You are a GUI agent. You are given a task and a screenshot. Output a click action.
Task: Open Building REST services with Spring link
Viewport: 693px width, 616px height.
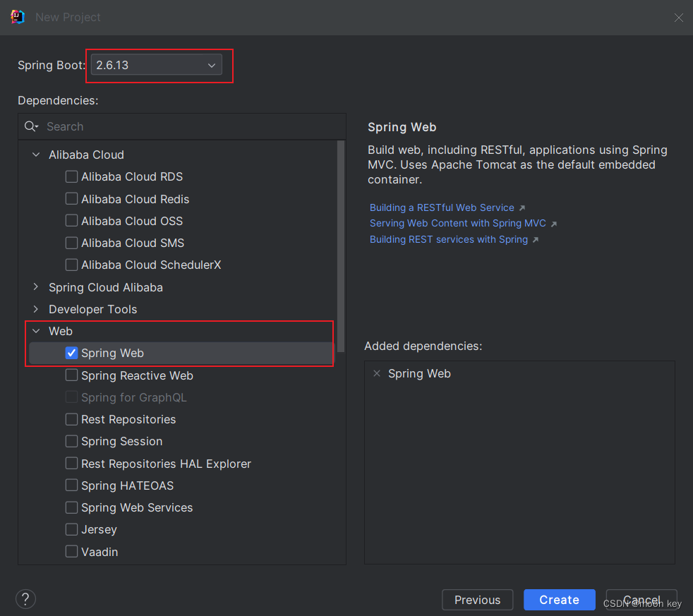click(x=449, y=239)
